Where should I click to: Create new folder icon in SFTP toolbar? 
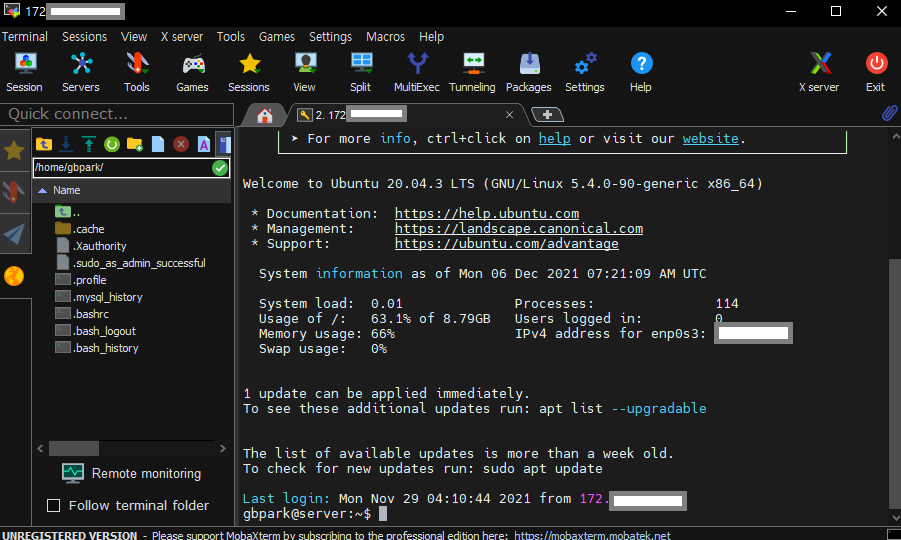click(x=135, y=144)
